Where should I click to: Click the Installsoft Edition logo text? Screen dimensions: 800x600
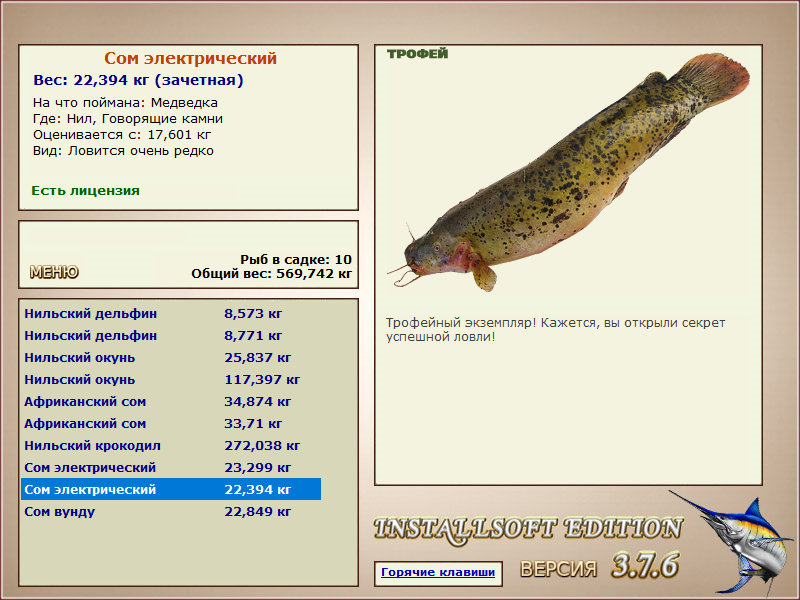528,530
